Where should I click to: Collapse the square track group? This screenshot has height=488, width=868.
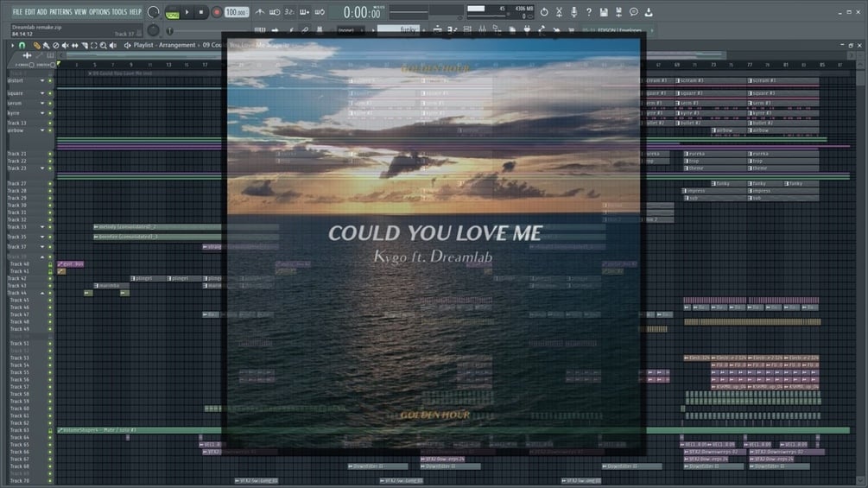click(42, 93)
